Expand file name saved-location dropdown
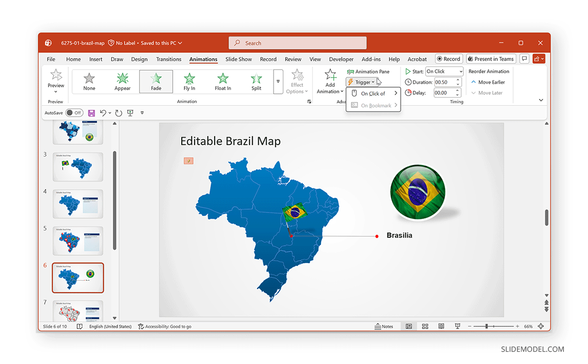This screenshot has width=588, height=364. pos(180,43)
